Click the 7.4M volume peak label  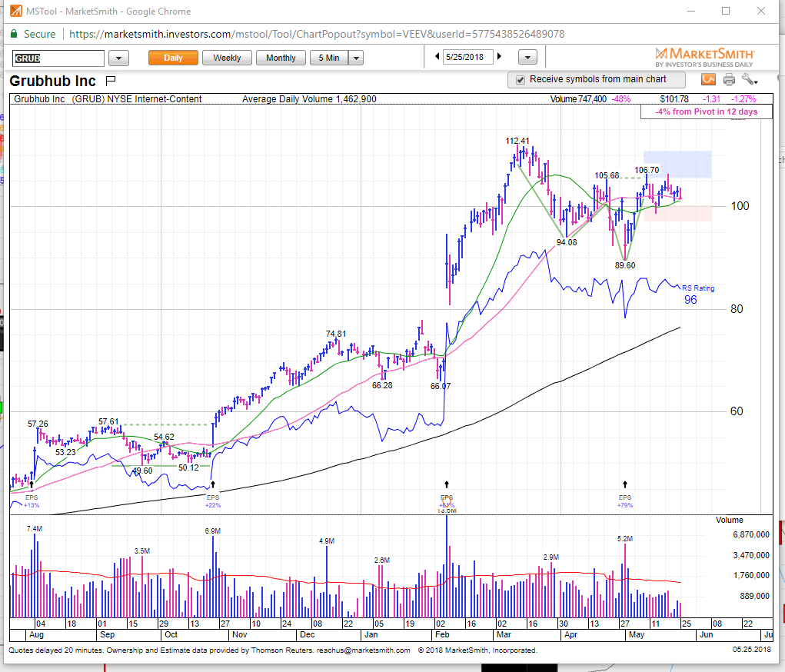point(35,529)
